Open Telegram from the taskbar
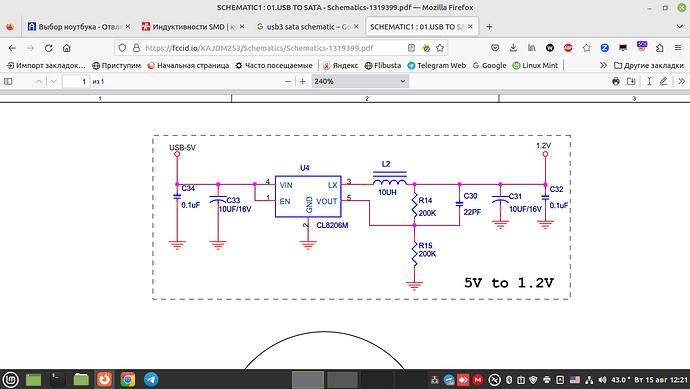690x389 pixels. tap(151, 379)
